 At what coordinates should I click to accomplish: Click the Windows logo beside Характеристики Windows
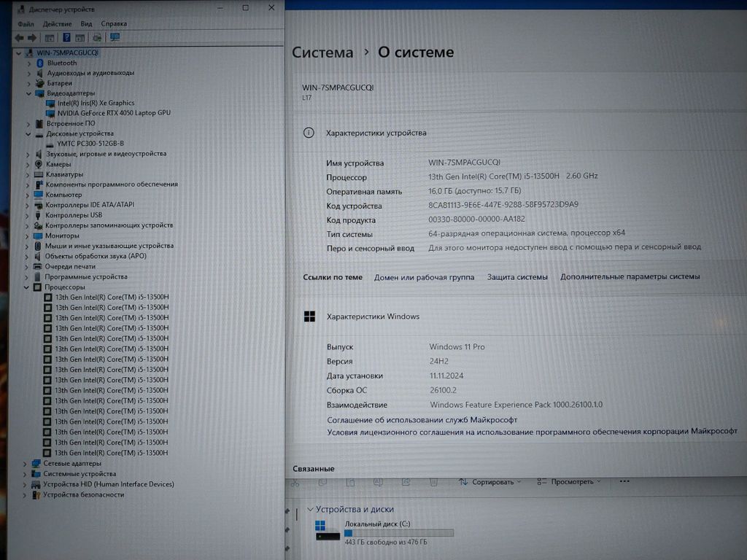pos(309,316)
